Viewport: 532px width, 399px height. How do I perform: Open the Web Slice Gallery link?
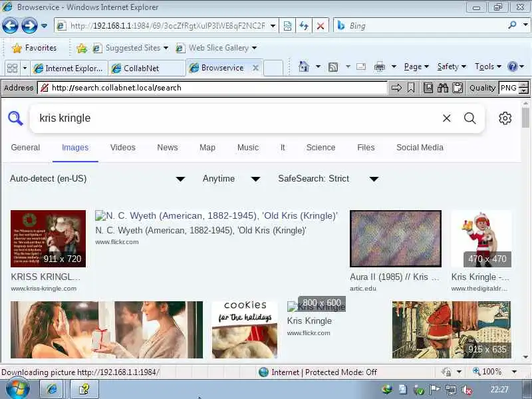coord(216,48)
